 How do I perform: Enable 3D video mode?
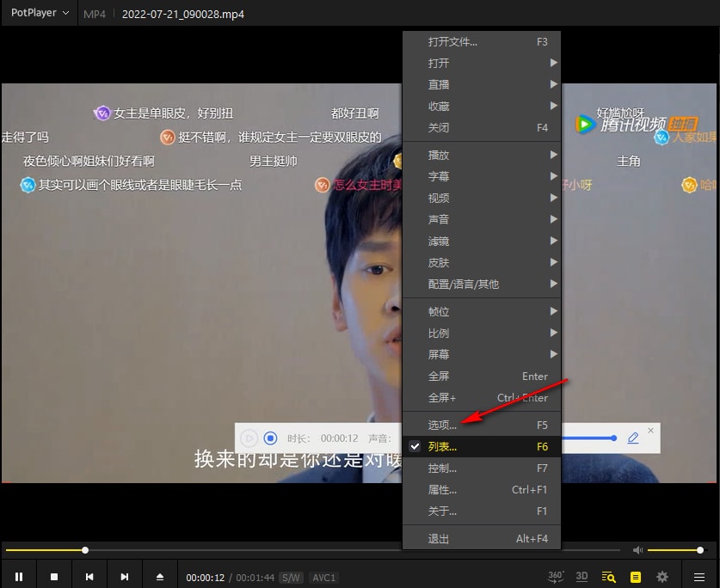(x=583, y=576)
